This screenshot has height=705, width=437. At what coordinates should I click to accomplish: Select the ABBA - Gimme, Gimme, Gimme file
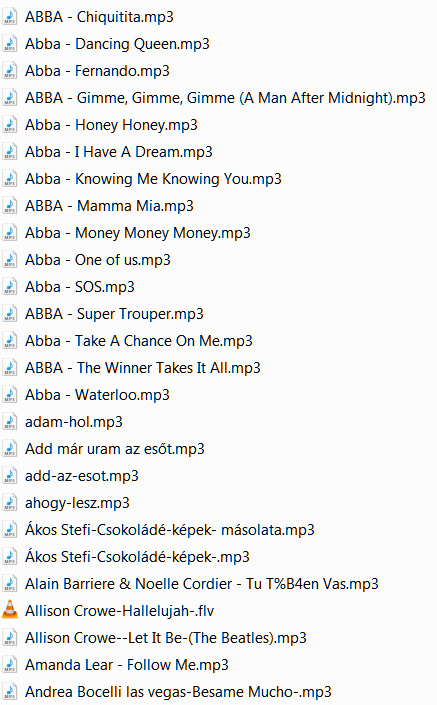pyautogui.click(x=225, y=98)
